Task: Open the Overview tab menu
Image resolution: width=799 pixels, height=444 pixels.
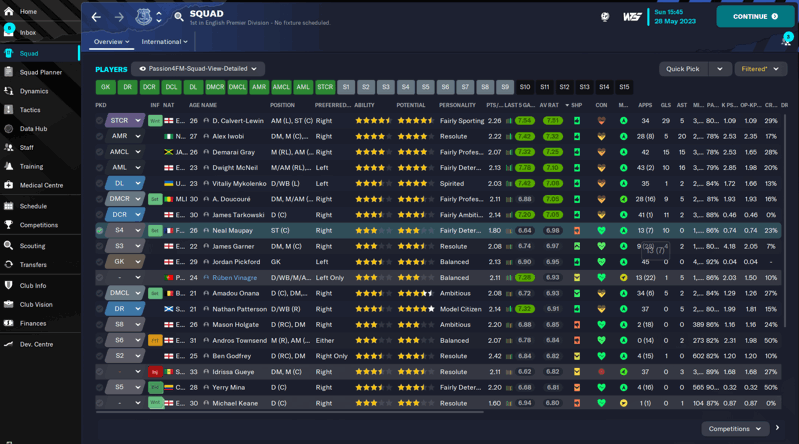Action: coord(111,42)
